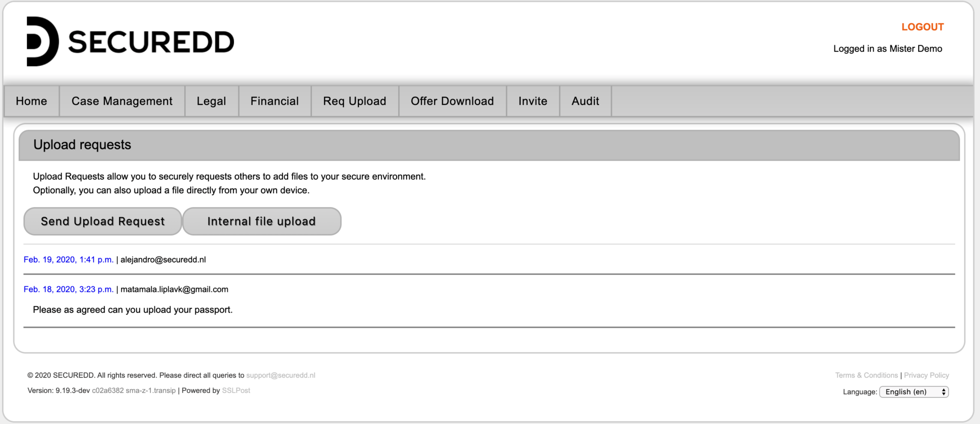980x424 pixels.
Task: Select the Req Upload tab
Action: click(x=355, y=101)
